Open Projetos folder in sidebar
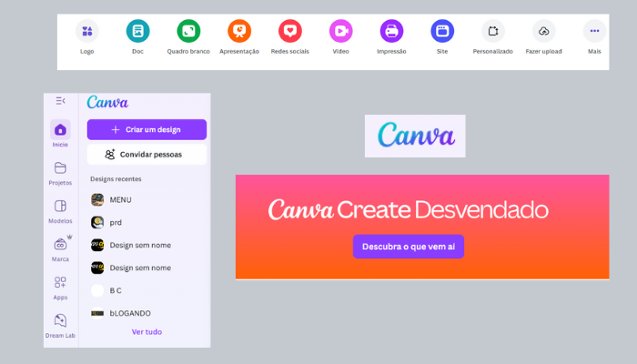 click(x=60, y=174)
